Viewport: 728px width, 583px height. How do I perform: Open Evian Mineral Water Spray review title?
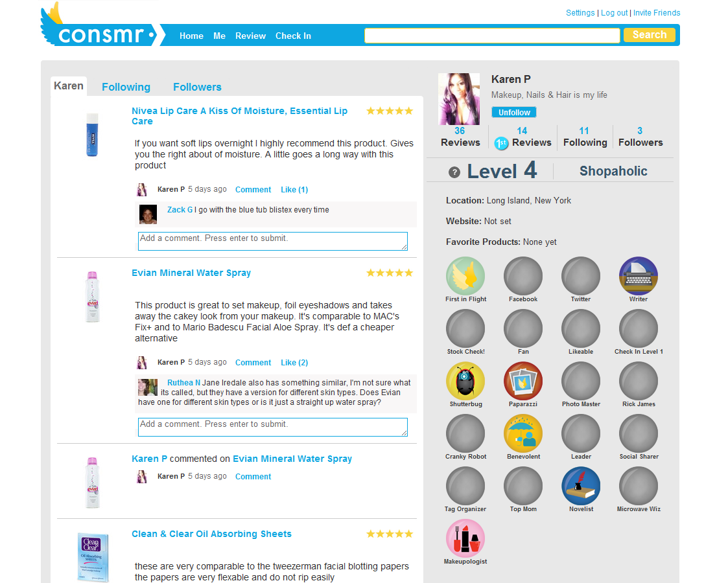[x=191, y=273]
